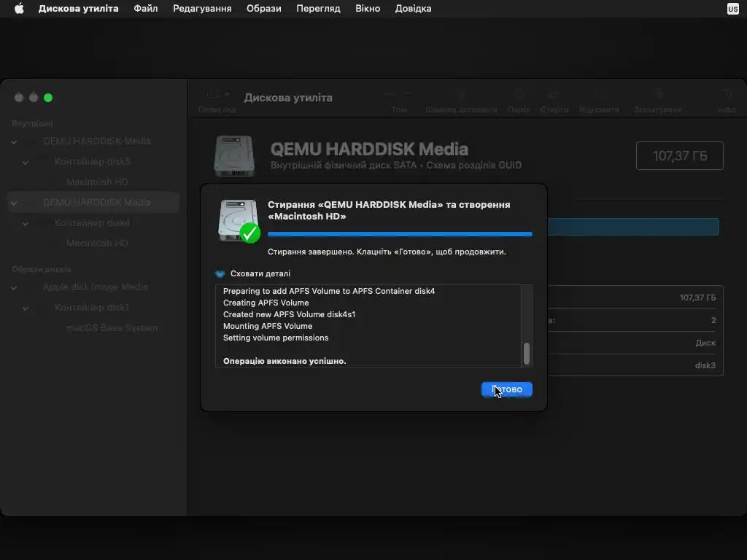This screenshot has height=560, width=747.
Task: Click the Поділ partition toolbar icon
Action: point(519,95)
